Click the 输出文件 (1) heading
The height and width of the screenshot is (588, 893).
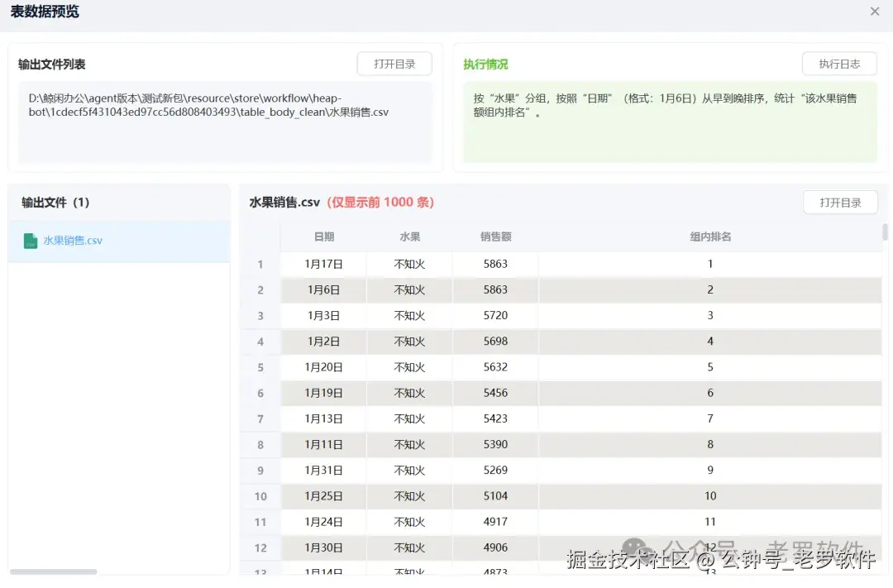(x=55, y=203)
